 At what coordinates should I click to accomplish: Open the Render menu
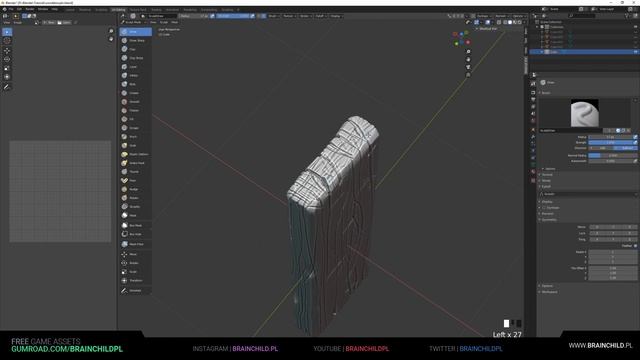[30, 9]
